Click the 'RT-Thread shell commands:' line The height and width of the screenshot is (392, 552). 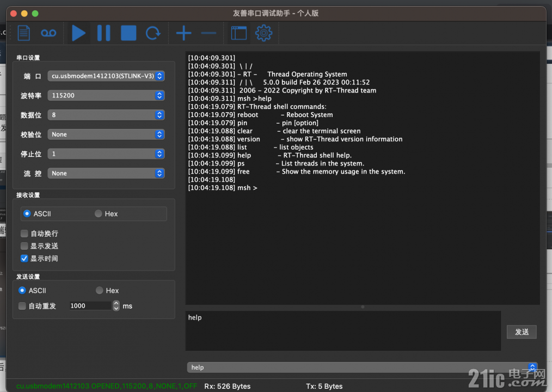(257, 107)
